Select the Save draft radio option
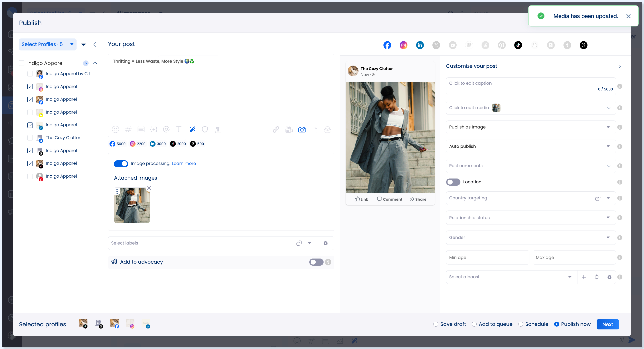 point(436,324)
